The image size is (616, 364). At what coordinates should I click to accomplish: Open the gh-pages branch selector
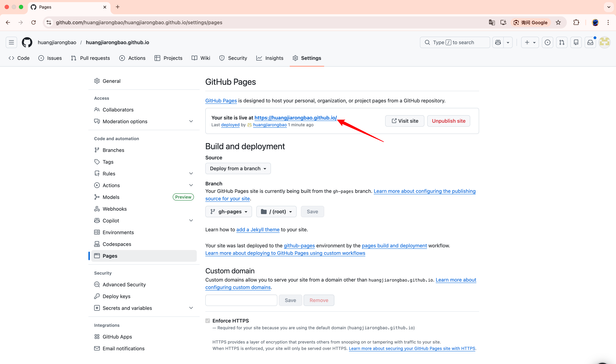229,212
